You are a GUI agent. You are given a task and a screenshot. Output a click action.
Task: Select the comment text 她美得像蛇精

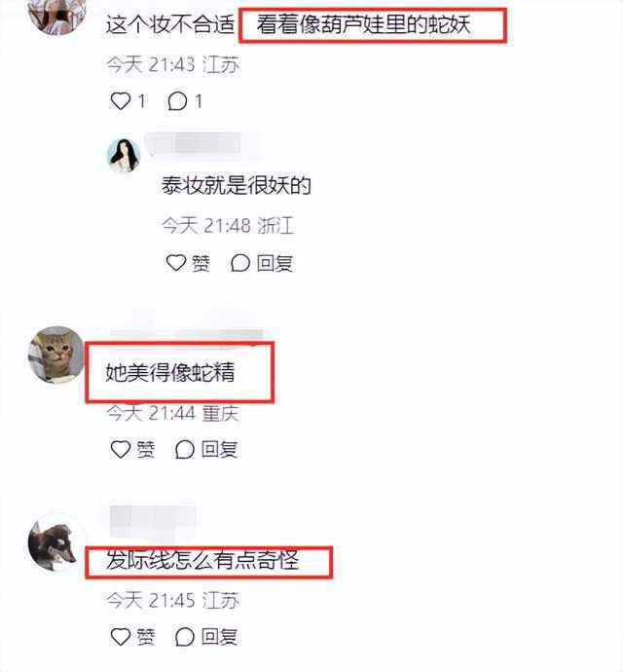pyautogui.click(x=170, y=372)
